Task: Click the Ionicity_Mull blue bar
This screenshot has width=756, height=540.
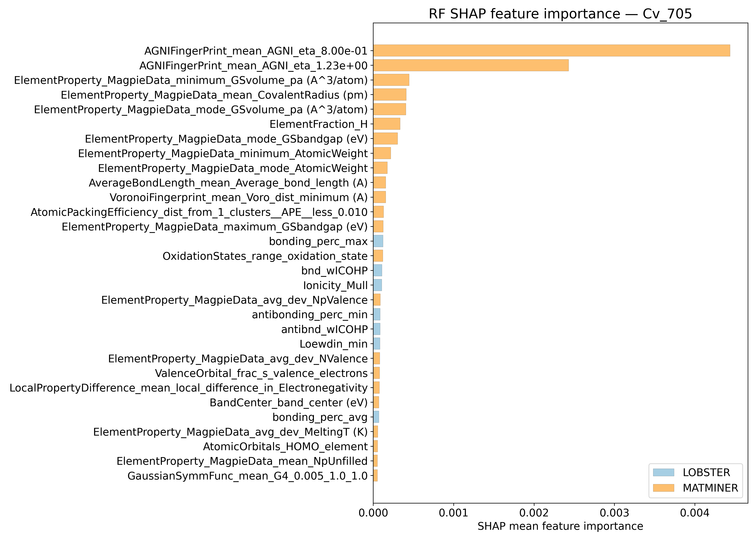Action: tap(377, 285)
